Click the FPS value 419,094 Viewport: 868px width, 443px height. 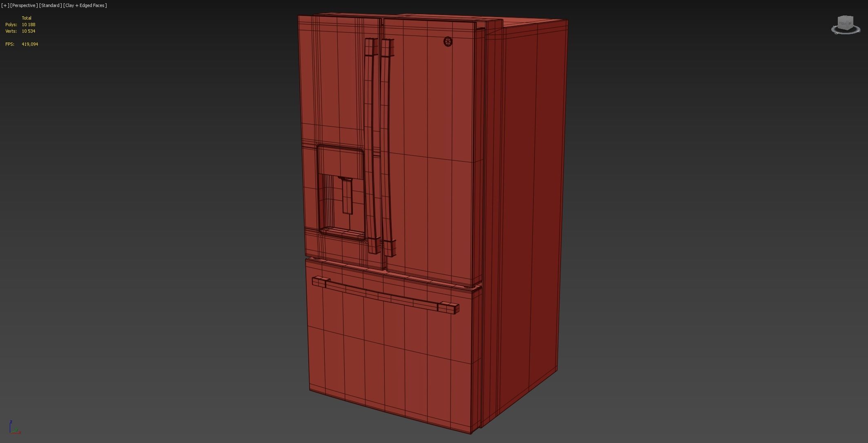pyautogui.click(x=30, y=44)
